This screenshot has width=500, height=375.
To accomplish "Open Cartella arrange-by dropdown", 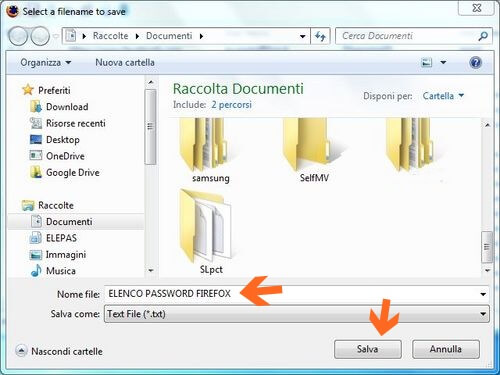I will 443,96.
